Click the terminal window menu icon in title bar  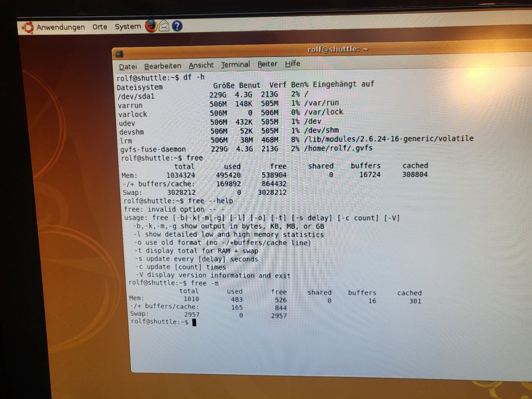[119, 53]
